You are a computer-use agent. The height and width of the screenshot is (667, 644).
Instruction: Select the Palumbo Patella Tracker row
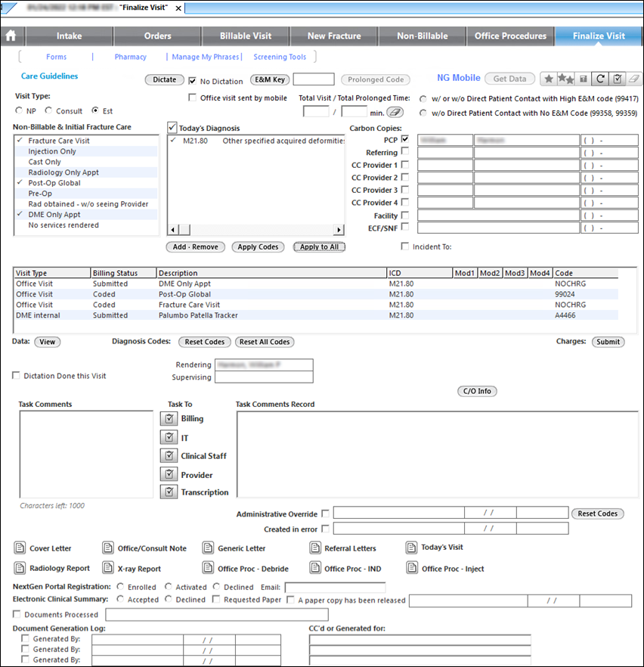316,315
